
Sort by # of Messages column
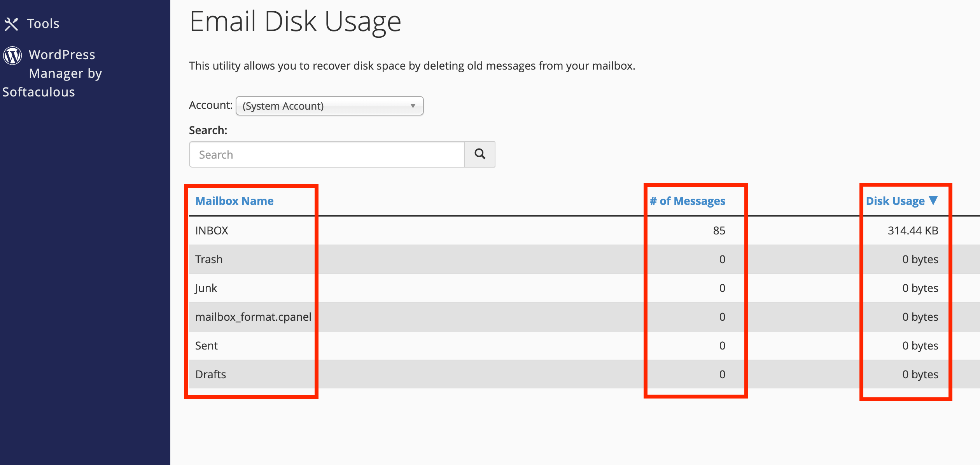[688, 201]
